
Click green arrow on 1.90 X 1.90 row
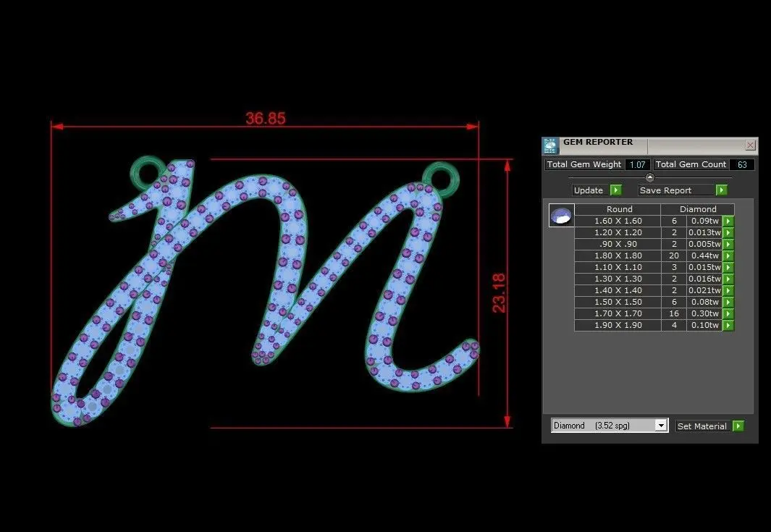pyautogui.click(x=728, y=325)
